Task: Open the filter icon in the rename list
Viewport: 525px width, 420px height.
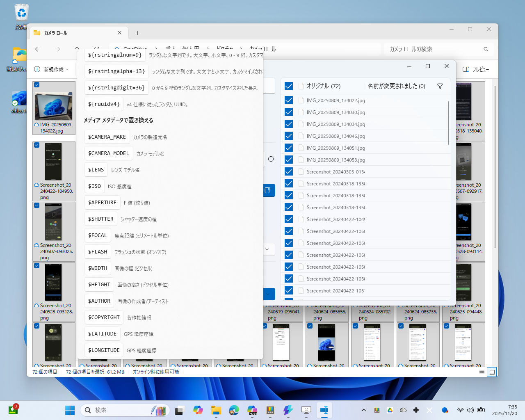Action: click(x=440, y=86)
